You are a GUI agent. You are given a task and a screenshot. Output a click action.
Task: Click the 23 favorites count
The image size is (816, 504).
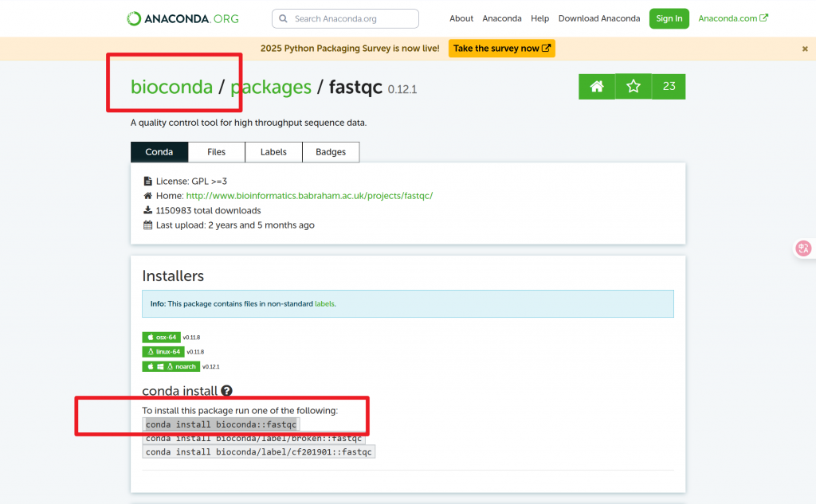[669, 86]
